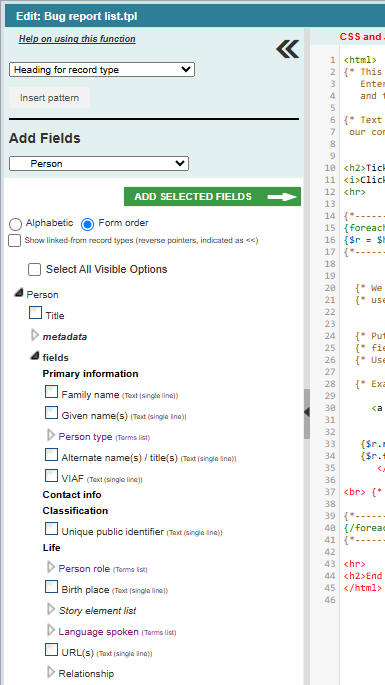Tick the Title field checkbox
385x685 pixels.
[35, 313]
